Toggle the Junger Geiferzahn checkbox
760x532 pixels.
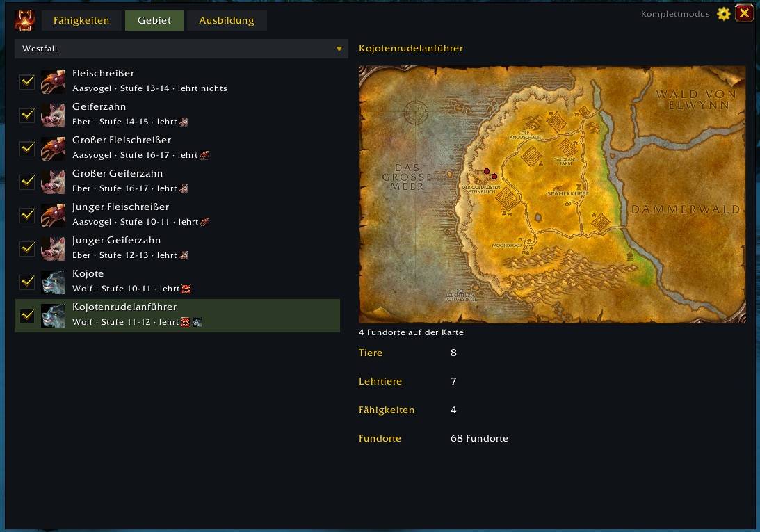point(27,248)
